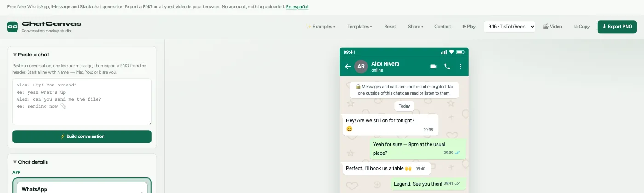Click the Conversation mockup studio tagline
The width and height of the screenshot is (644, 193).
[x=46, y=31]
